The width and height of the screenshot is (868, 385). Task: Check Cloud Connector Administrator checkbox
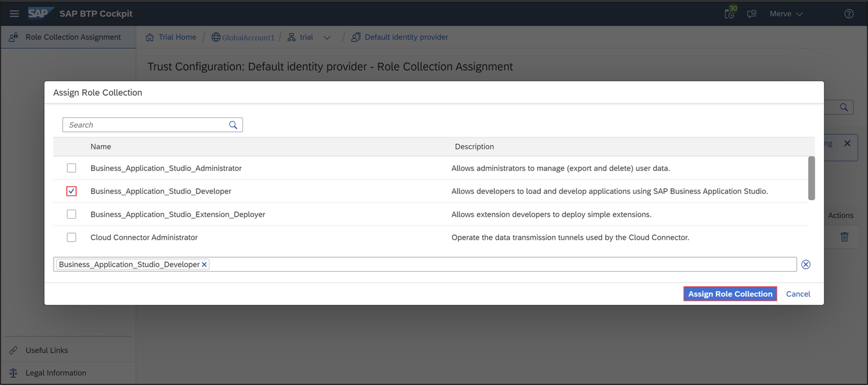tap(71, 237)
